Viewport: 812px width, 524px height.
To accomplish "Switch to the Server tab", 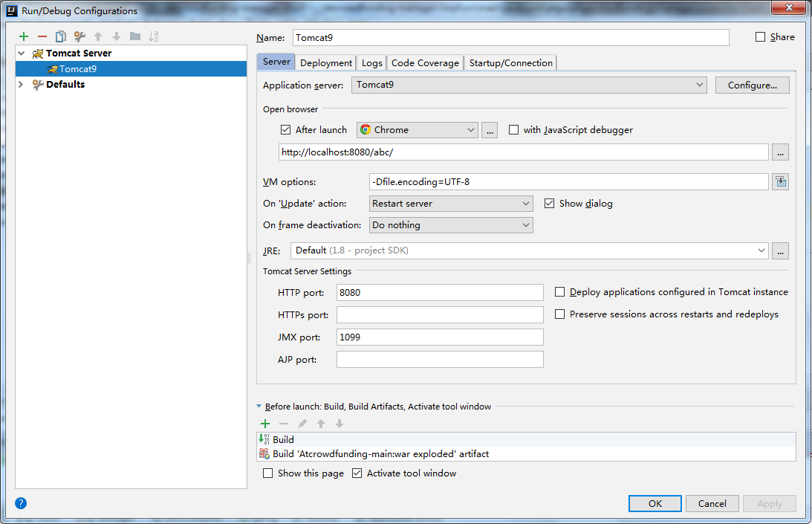I will (276, 62).
